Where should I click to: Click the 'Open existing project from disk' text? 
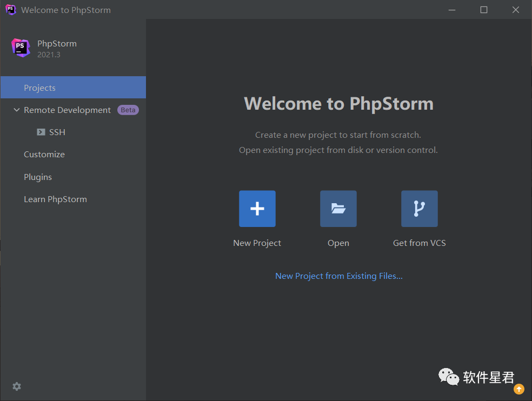coord(338,150)
